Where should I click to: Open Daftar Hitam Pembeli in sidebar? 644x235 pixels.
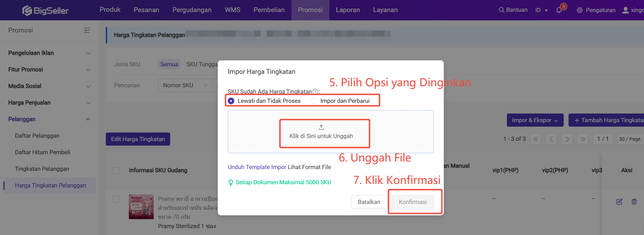42,152
